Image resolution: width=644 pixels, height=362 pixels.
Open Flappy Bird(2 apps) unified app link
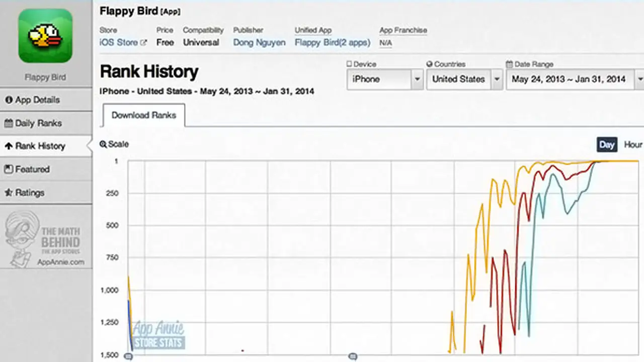333,43
